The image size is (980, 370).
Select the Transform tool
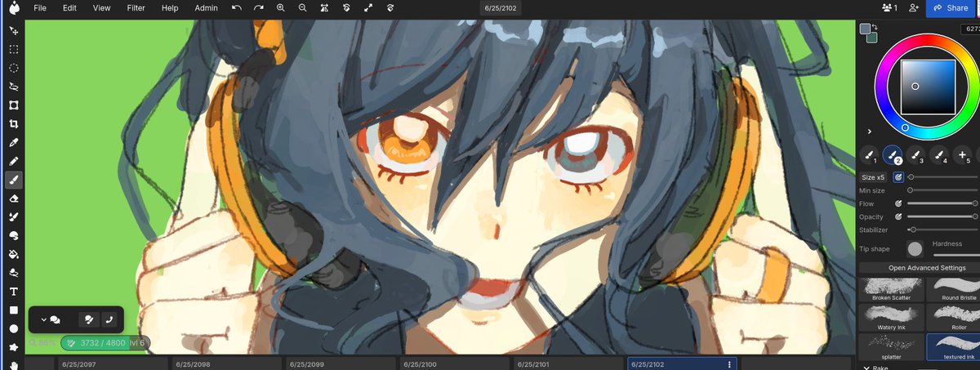[13, 105]
